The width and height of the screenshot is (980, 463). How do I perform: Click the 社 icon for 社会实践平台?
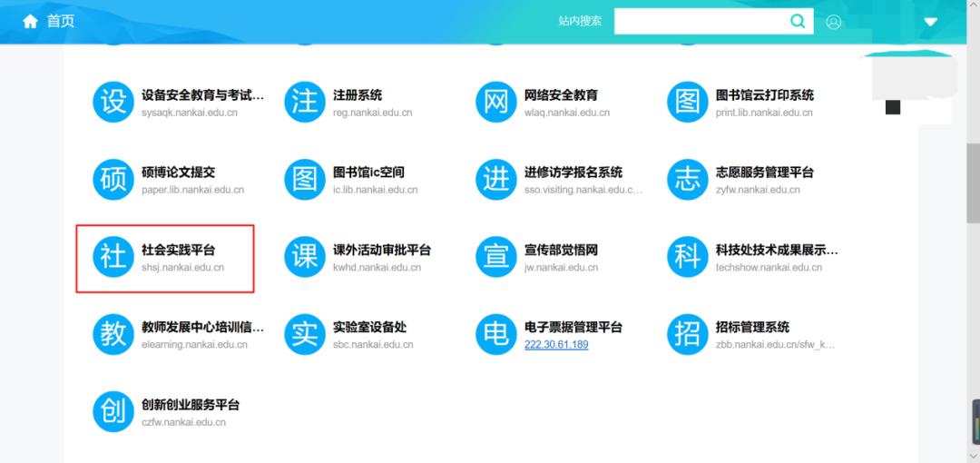pyautogui.click(x=113, y=257)
